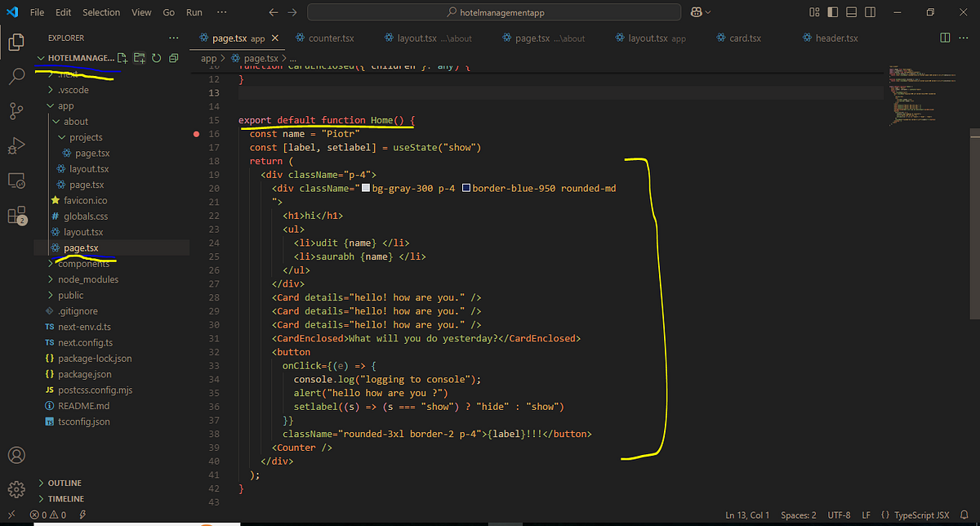Image resolution: width=980 pixels, height=526 pixels.
Task: Toggle the breakpoint on line 16
Action: [196, 132]
